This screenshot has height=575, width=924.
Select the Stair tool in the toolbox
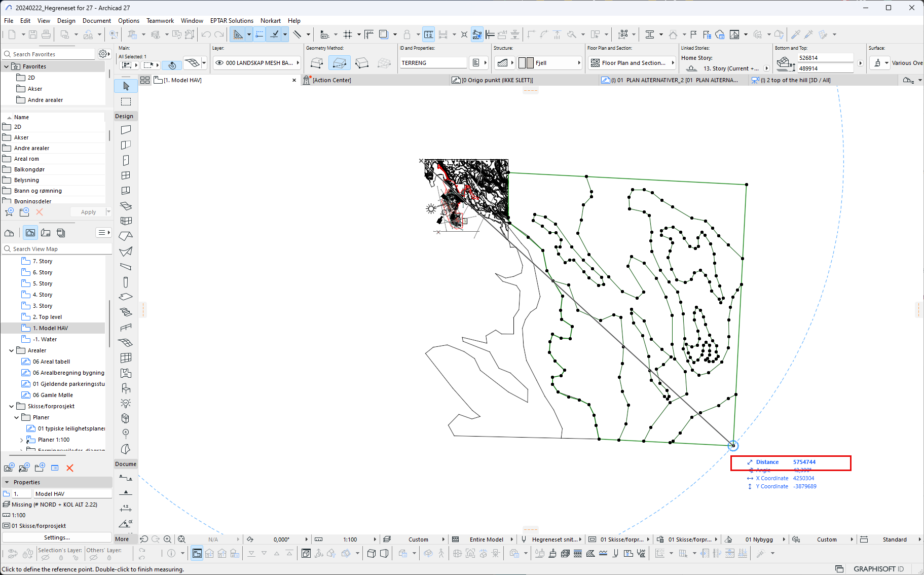126,312
